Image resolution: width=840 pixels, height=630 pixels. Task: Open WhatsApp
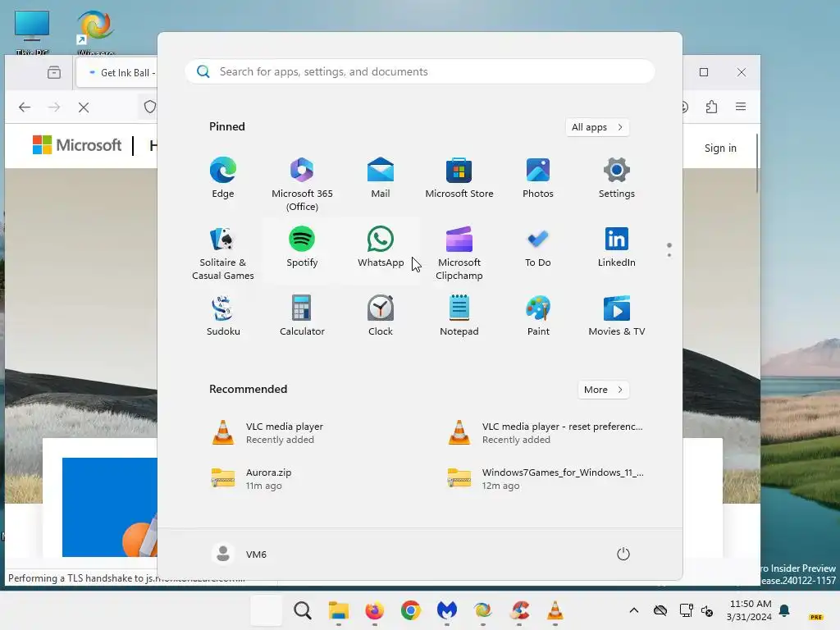click(381, 248)
